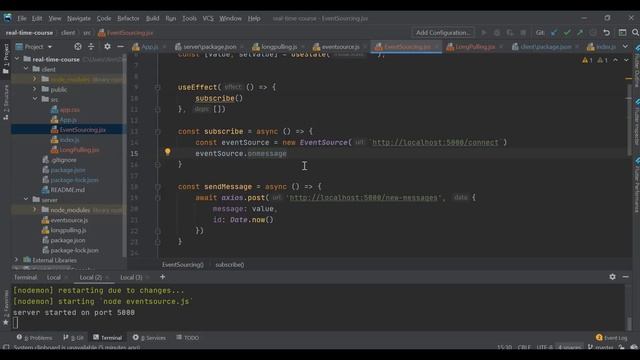This screenshot has height=360, width=640.
Task: Click fold marker beside useEffect line
Action: [158, 87]
